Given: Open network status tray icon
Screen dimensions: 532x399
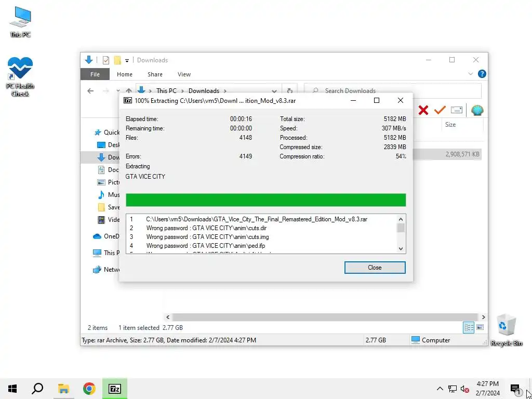Looking at the screenshot, I should (453, 389).
